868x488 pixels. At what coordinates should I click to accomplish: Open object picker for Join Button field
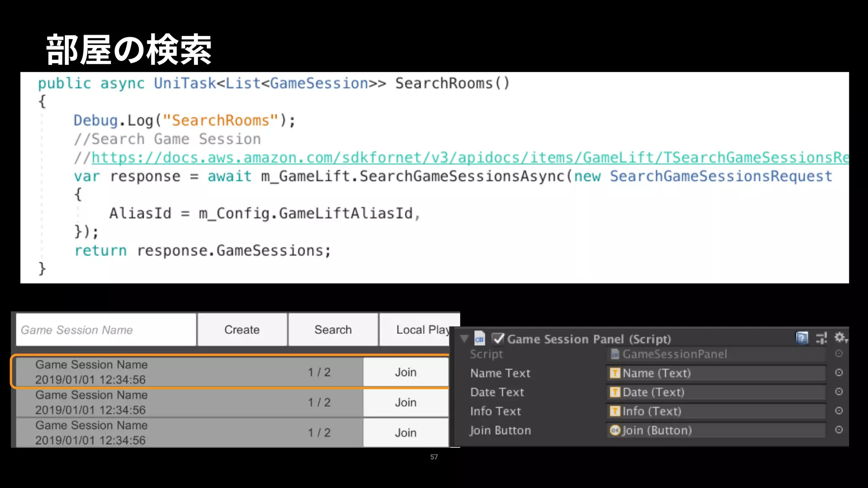839,430
